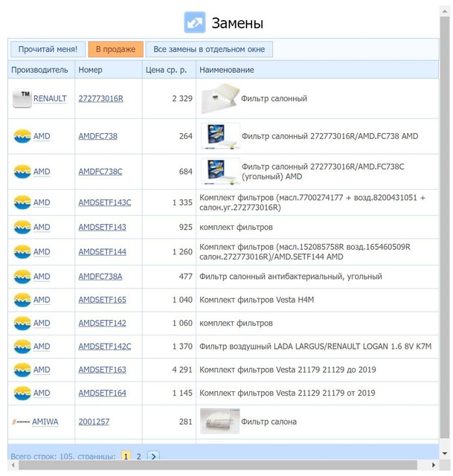Select current page 1 in pagination
Viewport: 453px width, 476px height.
[x=126, y=456]
